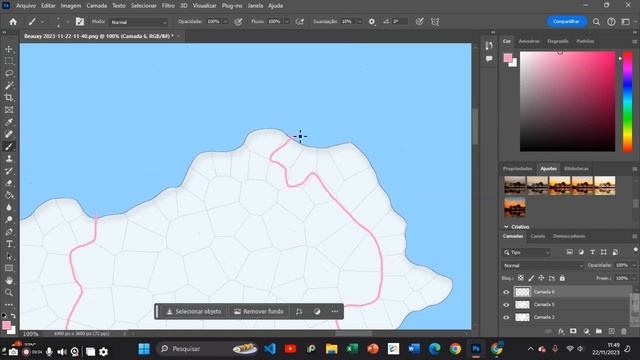Open the layer blend mode Normal dropdown
This screenshot has height=360, width=640.
(543, 265)
